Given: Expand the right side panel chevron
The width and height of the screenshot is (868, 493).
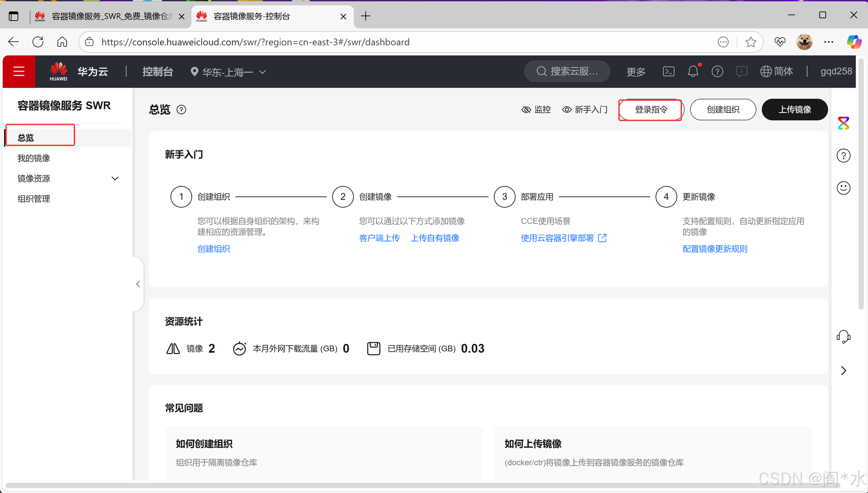Looking at the screenshot, I should coord(843,371).
